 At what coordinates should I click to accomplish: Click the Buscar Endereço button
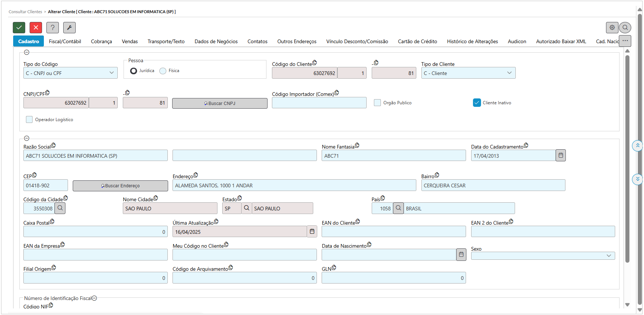point(120,186)
